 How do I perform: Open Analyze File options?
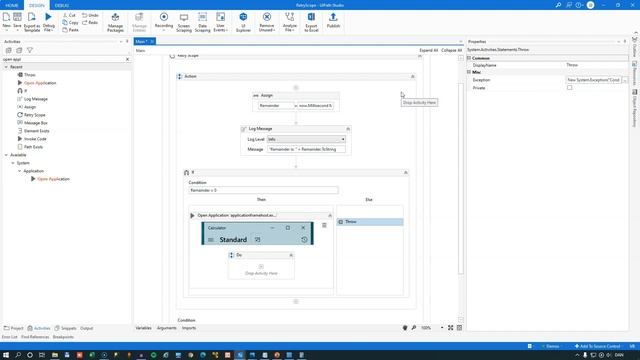coord(289,22)
